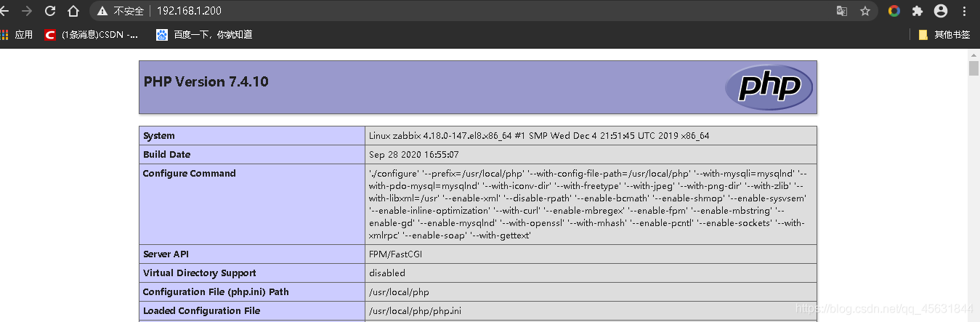Select the Virtual Directory Support label
This screenshot has width=980, height=322.
tap(200, 273)
